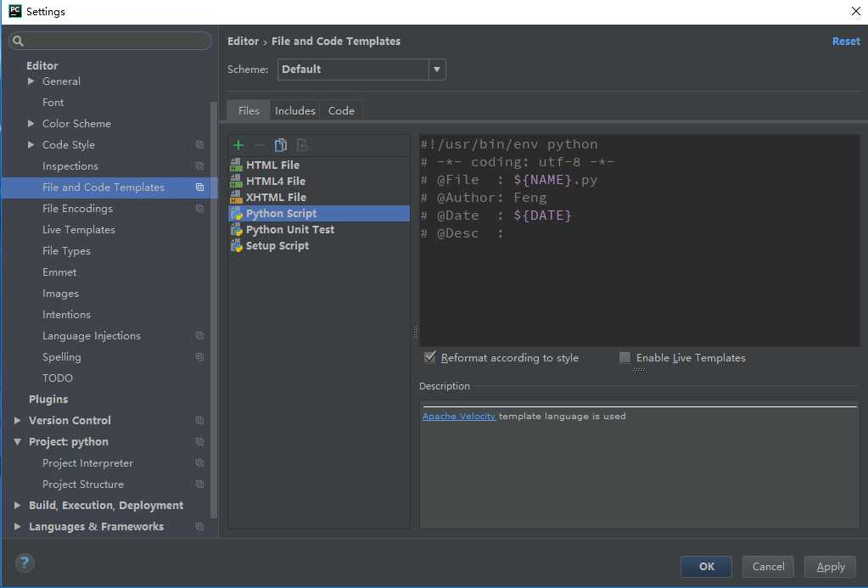The height and width of the screenshot is (588, 868).
Task: Click the project-level icon beside Inspections
Action: 200,165
